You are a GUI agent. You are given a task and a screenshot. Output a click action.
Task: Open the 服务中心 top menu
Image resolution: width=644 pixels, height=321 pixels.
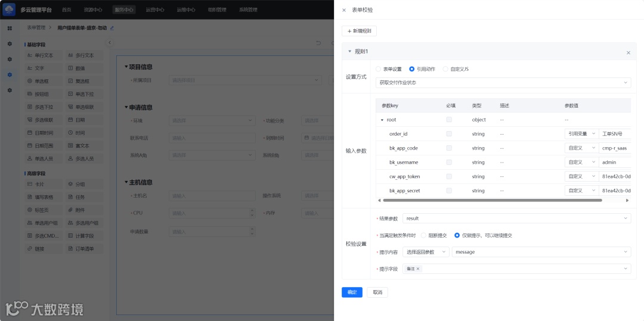[123, 10]
